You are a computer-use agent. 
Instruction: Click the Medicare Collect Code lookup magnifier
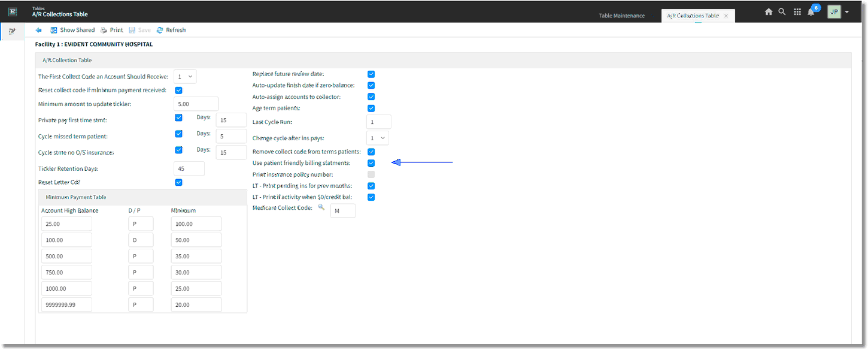click(x=321, y=207)
